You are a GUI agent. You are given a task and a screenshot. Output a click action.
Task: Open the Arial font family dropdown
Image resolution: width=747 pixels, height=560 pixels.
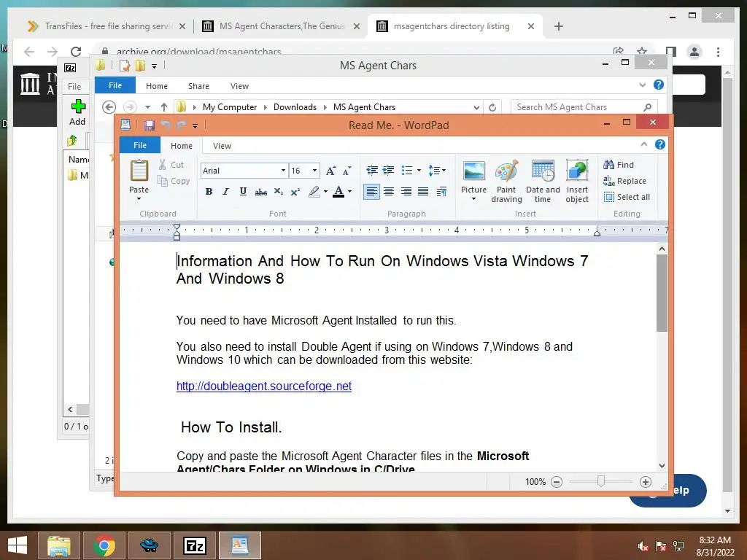tap(284, 171)
